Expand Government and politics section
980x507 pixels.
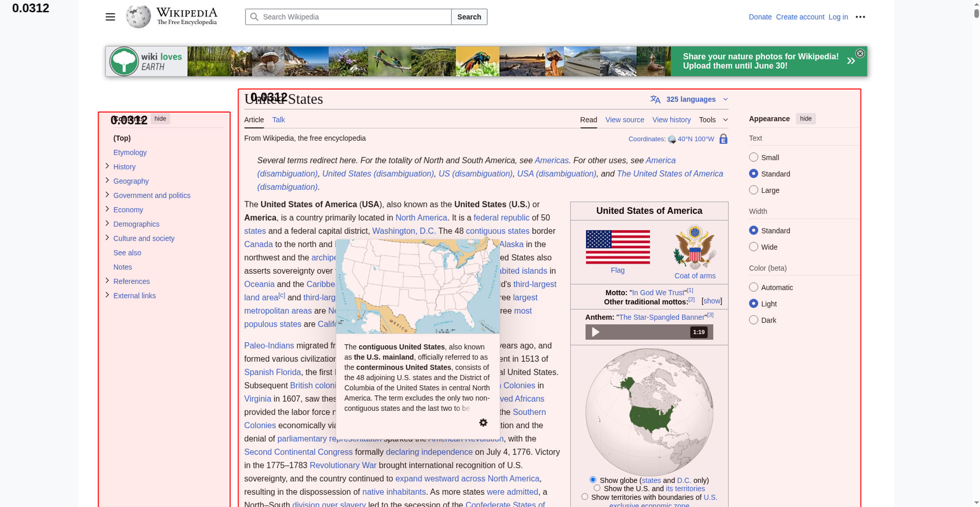(x=107, y=195)
